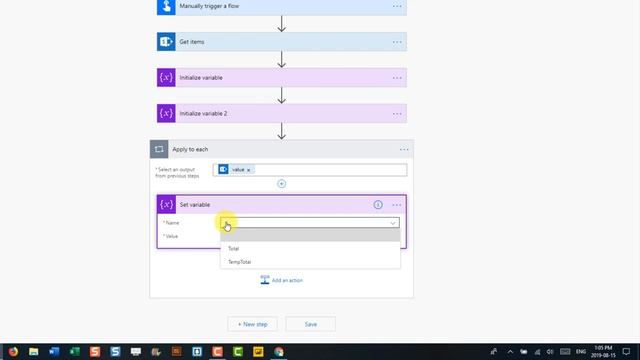Click the Initialize variable 2 step icon
The height and width of the screenshot is (360, 640).
click(166, 113)
